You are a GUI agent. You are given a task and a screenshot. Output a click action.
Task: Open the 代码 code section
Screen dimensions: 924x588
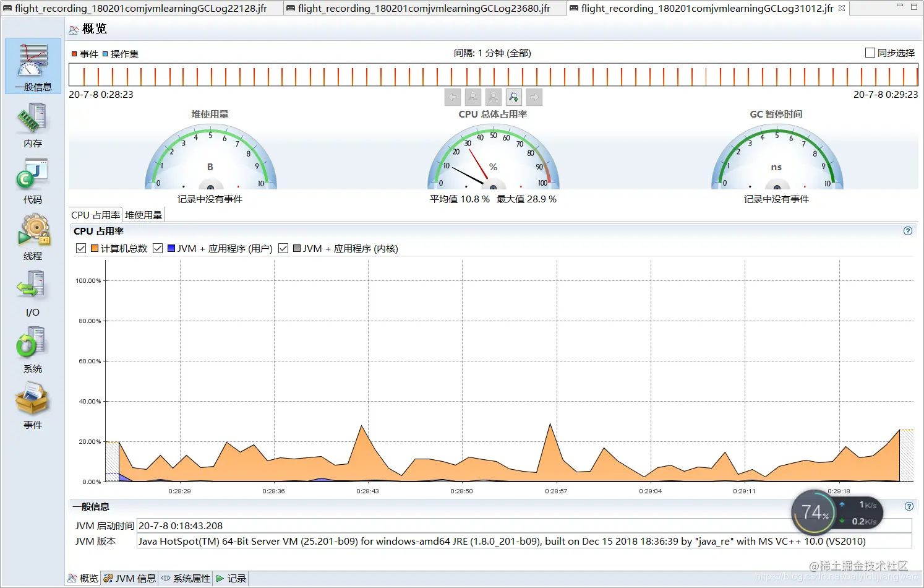pyautogui.click(x=33, y=181)
